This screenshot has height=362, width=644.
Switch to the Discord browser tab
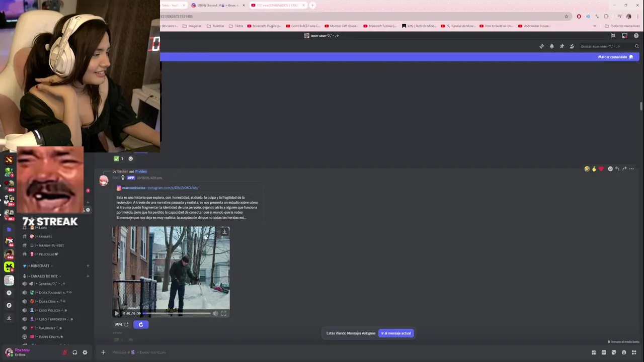[218, 5]
